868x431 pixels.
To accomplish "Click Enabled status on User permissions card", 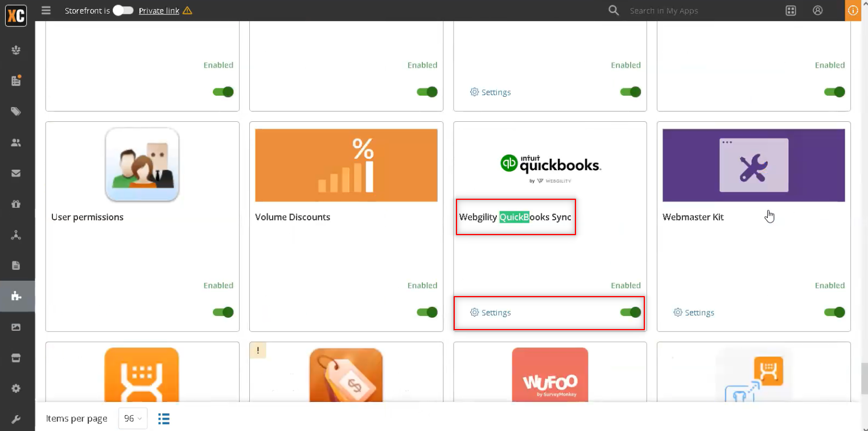I will point(219,285).
